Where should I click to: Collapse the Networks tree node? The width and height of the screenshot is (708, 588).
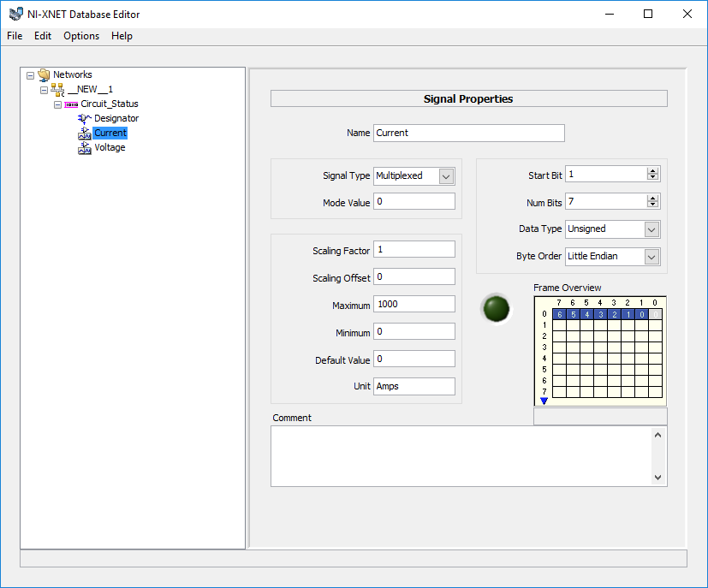[30, 75]
